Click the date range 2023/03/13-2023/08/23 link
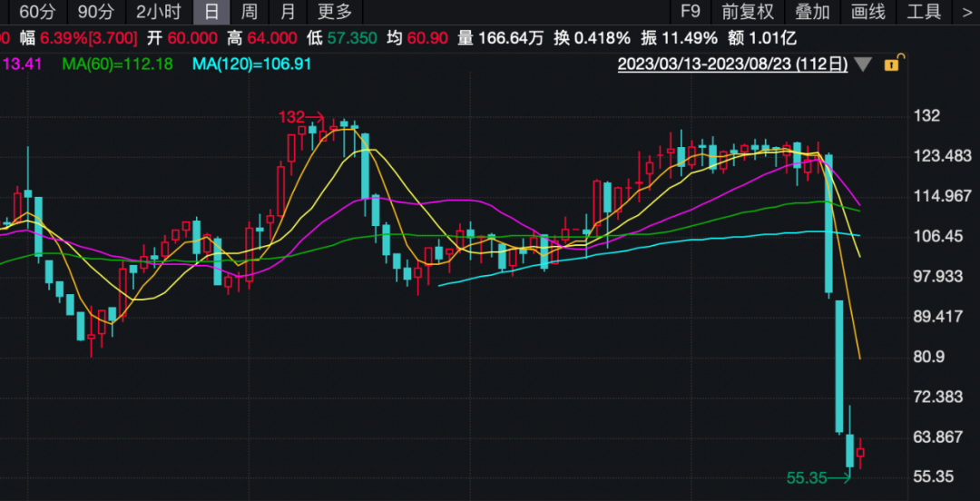The image size is (980, 501). point(732,64)
